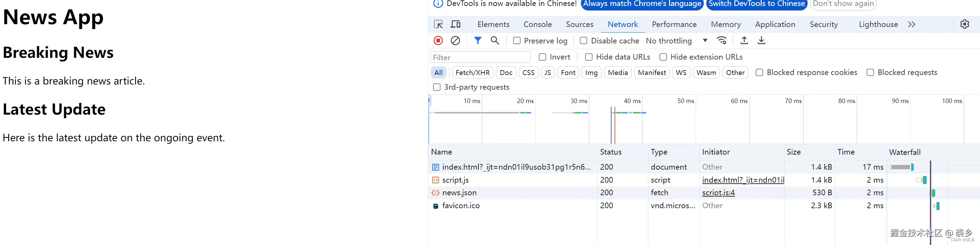Filter requests by Media type
980x245 pixels.
tap(618, 73)
